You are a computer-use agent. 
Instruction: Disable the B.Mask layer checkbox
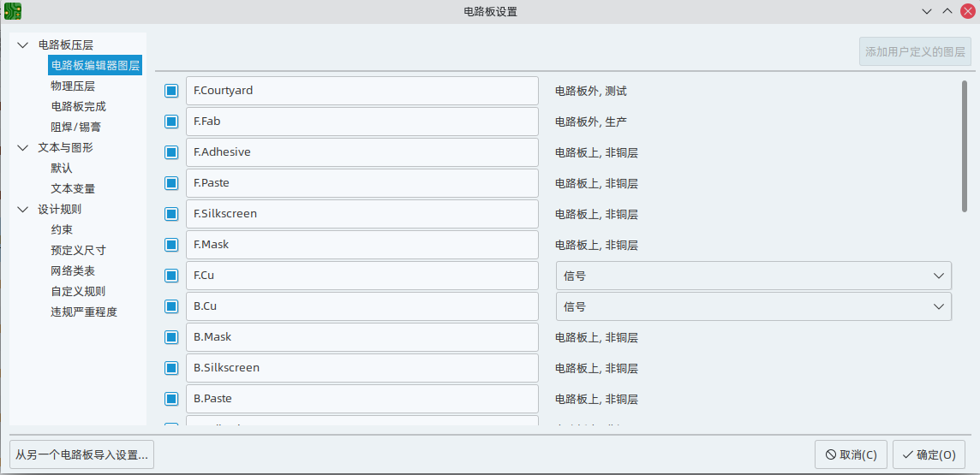171,337
